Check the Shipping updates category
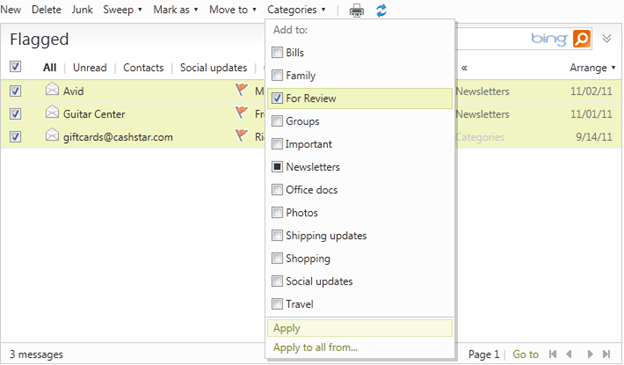The height and width of the screenshot is (365, 624). [x=277, y=235]
